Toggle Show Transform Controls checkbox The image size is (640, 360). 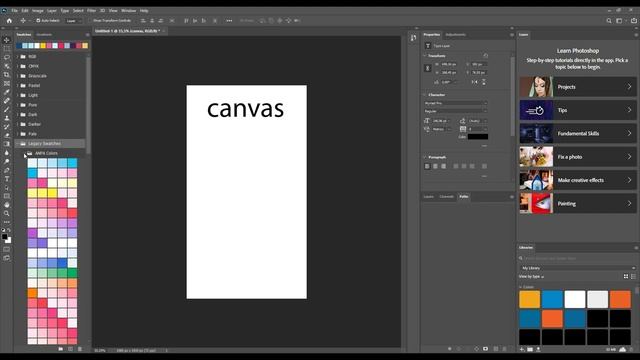tap(91, 20)
